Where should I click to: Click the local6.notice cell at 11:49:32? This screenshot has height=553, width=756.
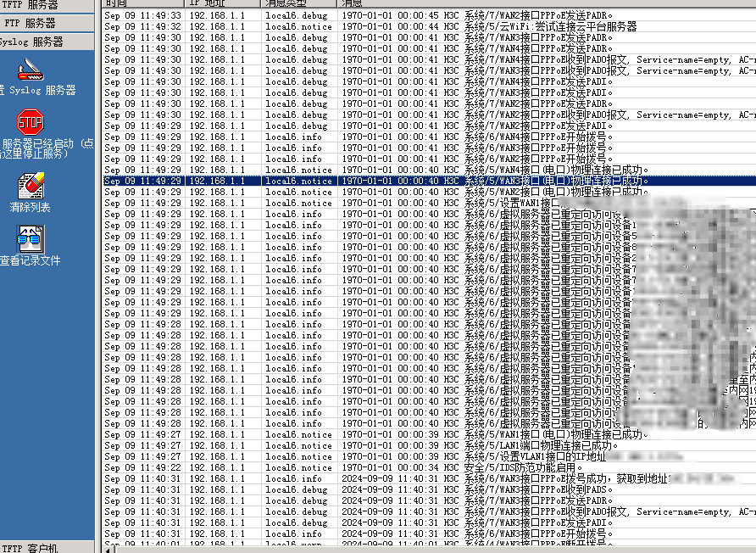299,26
